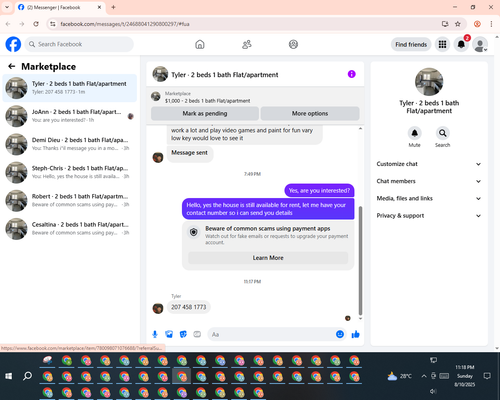Go to the Home feed icon

pos(200,44)
